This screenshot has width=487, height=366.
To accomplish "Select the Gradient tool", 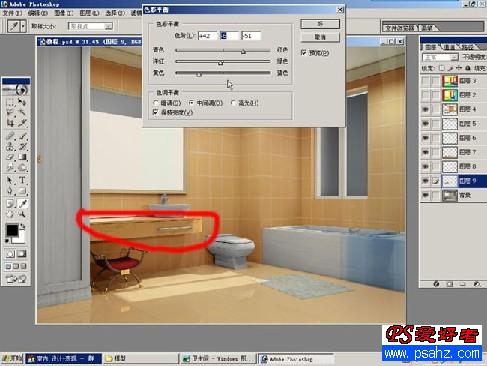I will point(22,157).
